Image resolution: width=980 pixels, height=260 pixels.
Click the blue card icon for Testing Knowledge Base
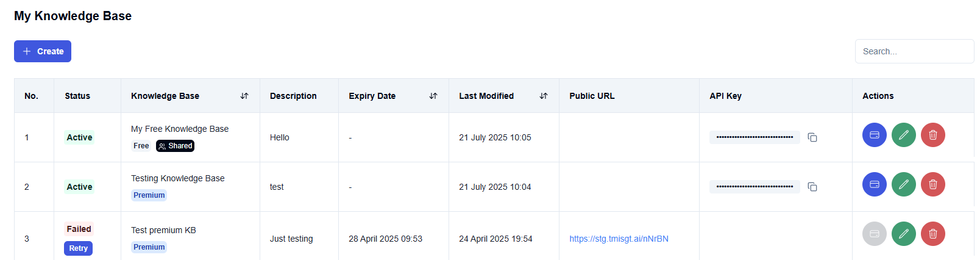(x=874, y=184)
